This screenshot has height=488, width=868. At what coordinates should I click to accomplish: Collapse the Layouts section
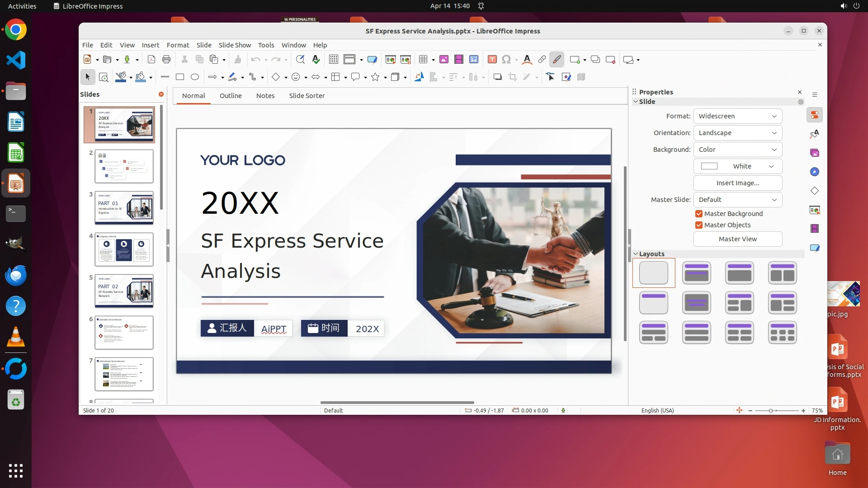pyautogui.click(x=636, y=254)
